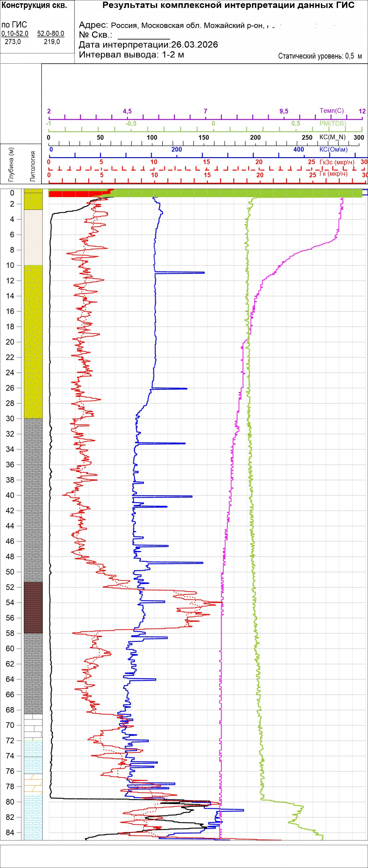Select the "КС(Ом\м)" curve legend label

click(x=333, y=149)
